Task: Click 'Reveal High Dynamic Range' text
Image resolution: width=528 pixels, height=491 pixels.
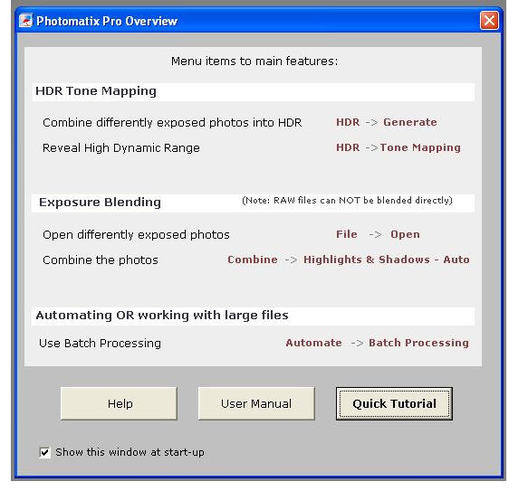Action: (121, 148)
